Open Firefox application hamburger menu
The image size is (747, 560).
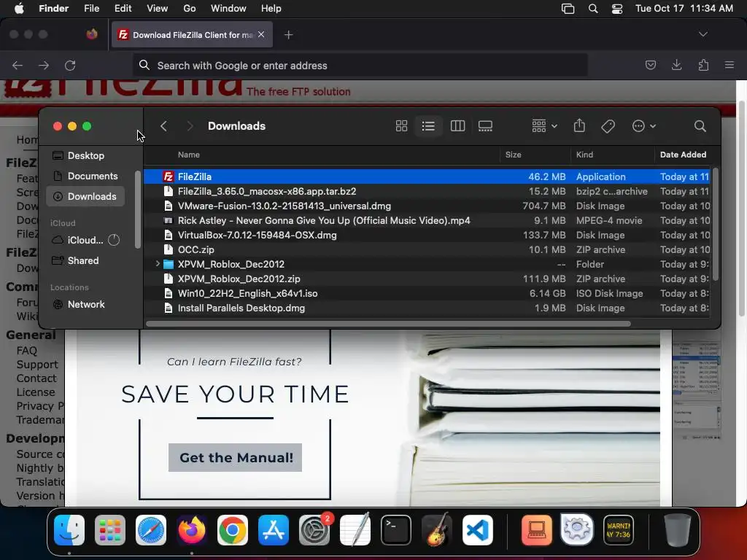729,65
